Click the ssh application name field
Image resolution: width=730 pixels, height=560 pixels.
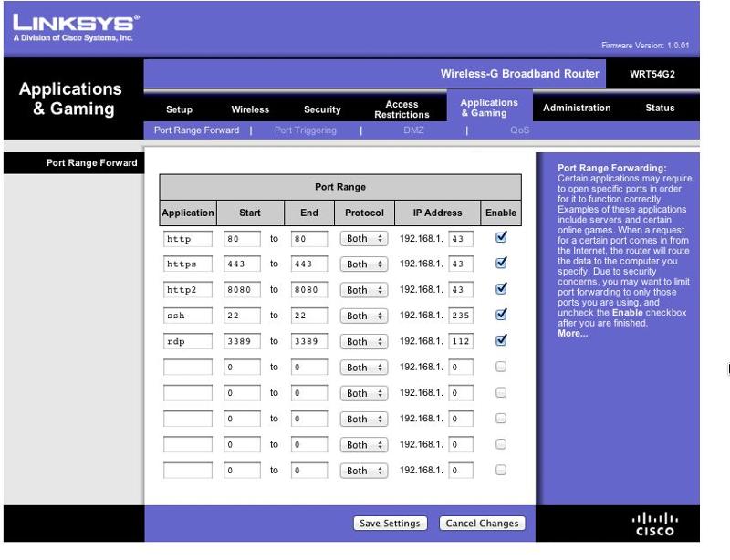pyautogui.click(x=188, y=316)
